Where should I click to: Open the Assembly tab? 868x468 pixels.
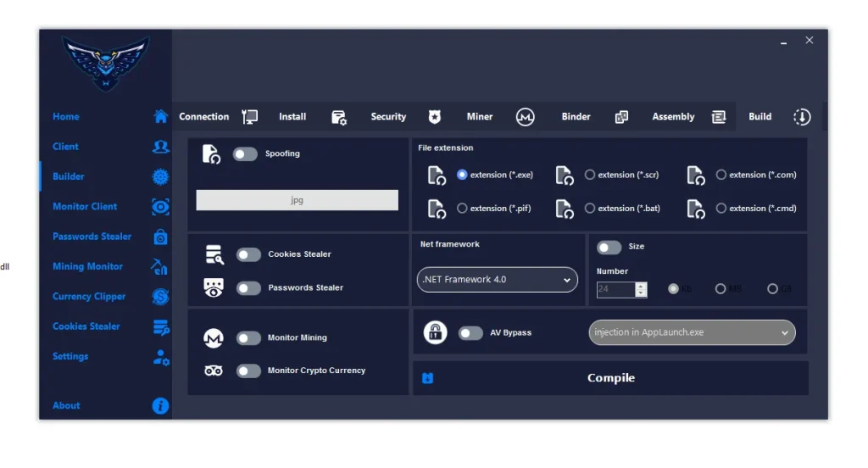point(673,117)
